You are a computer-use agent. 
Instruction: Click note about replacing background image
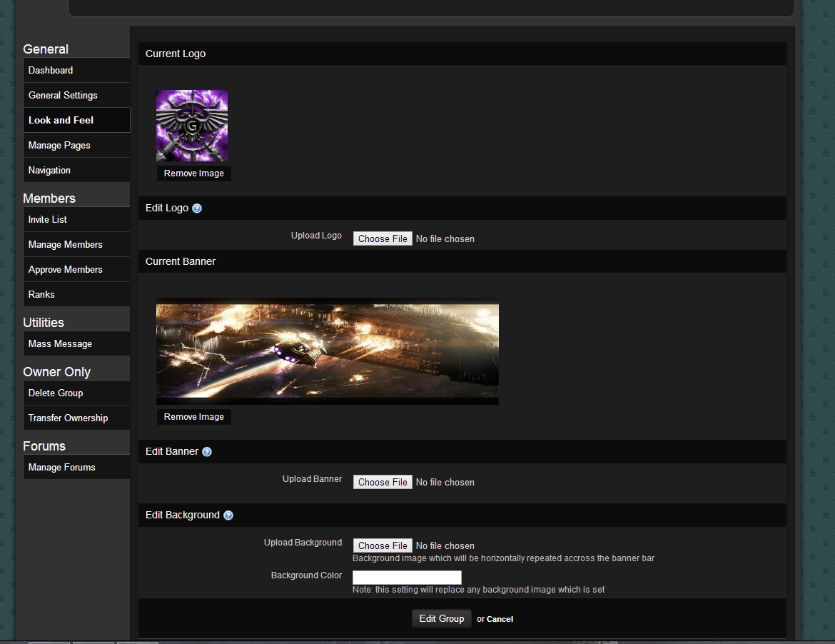(478, 590)
